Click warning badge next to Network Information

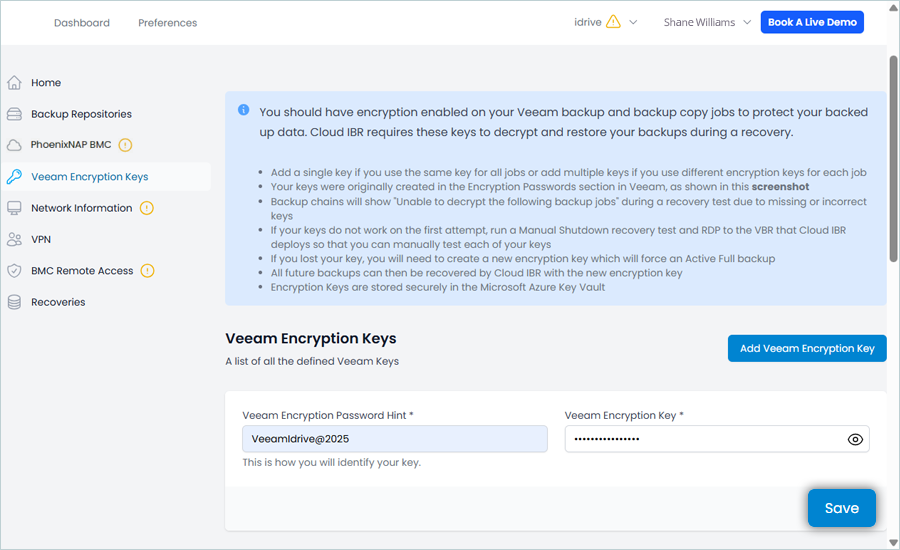(147, 208)
